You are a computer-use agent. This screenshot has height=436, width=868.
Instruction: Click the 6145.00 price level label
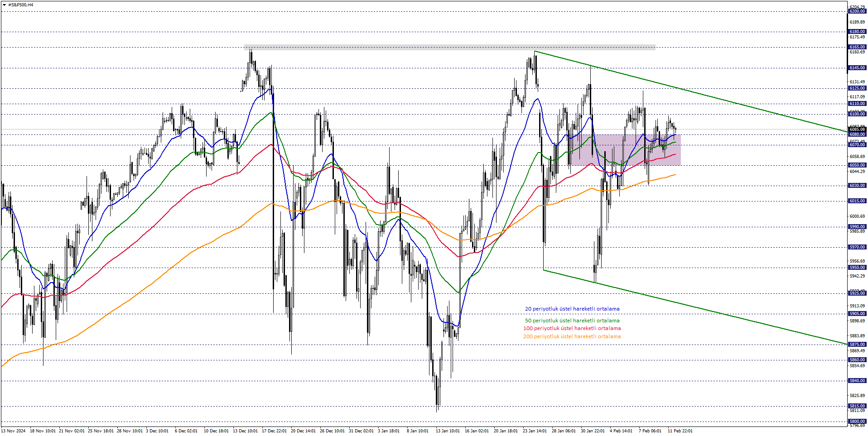[857, 68]
